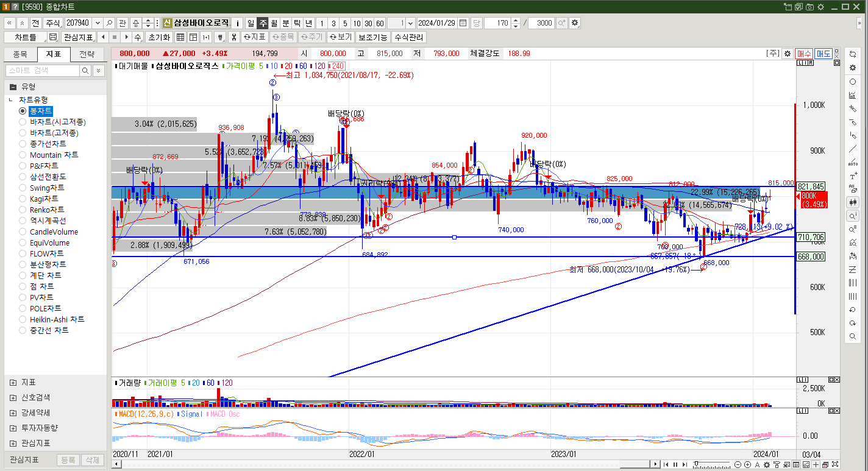Click the sync/rotate arrows icon in right toolbar

[x=852, y=54]
